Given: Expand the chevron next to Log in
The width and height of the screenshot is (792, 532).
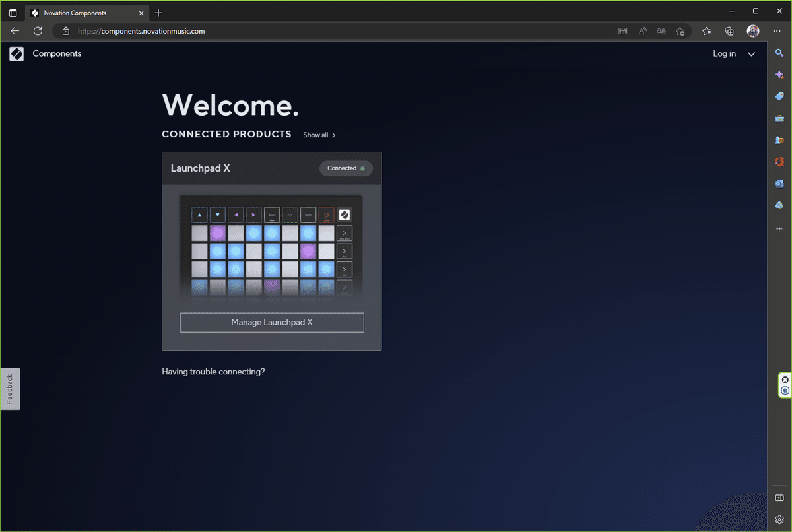Looking at the screenshot, I should coord(752,54).
